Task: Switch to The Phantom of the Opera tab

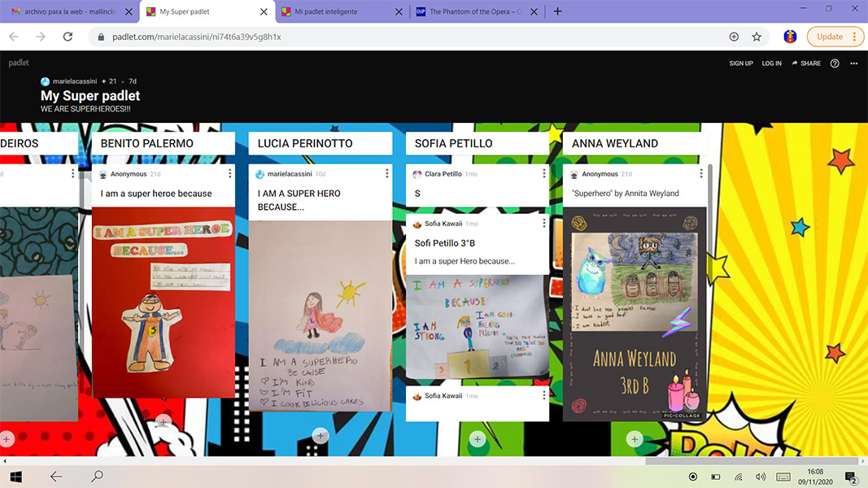Action: click(474, 12)
